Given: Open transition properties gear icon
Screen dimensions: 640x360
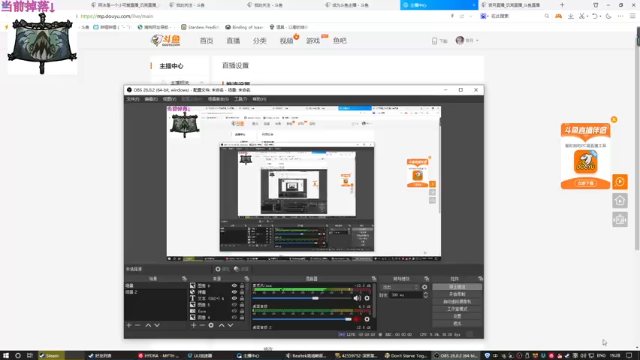Looking at the screenshot, I should point(424,287).
